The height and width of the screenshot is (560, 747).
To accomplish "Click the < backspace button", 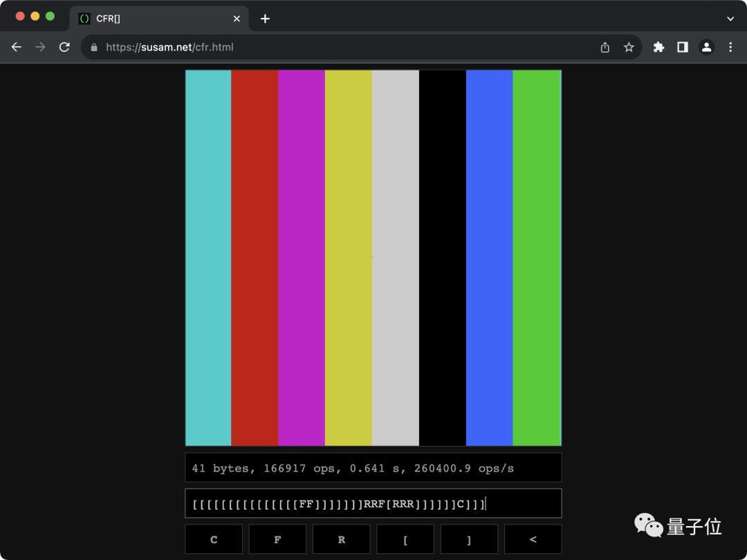I will (533, 539).
